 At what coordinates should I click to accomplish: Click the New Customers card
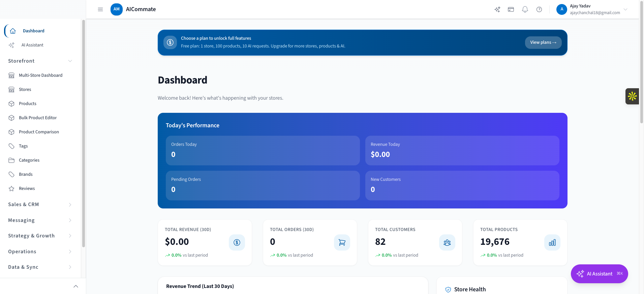click(462, 186)
